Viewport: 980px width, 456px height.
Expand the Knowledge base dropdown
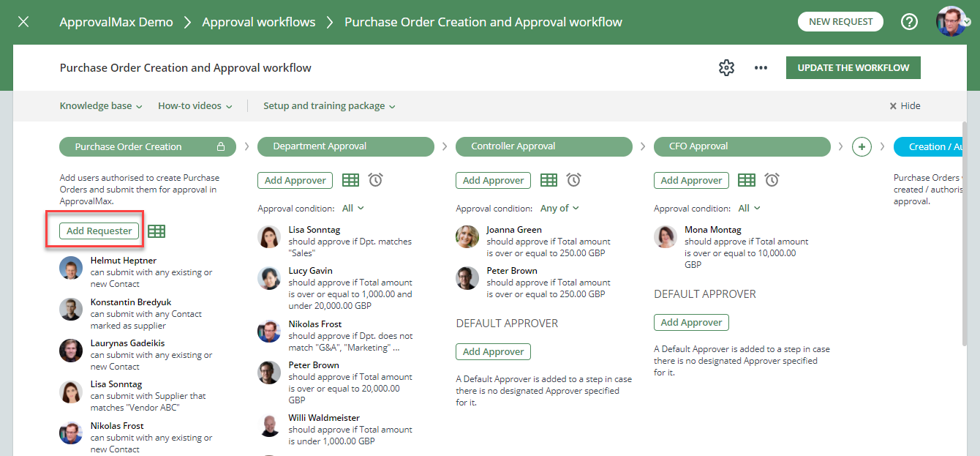tap(101, 106)
